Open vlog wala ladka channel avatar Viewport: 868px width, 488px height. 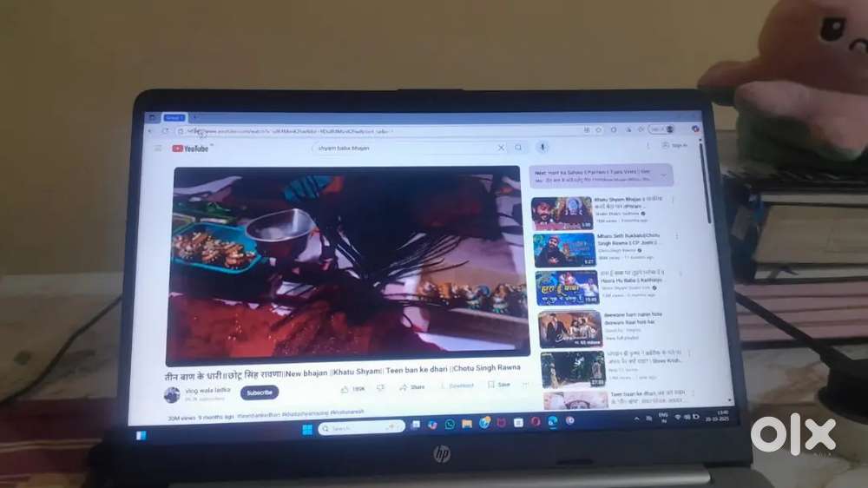(x=172, y=394)
